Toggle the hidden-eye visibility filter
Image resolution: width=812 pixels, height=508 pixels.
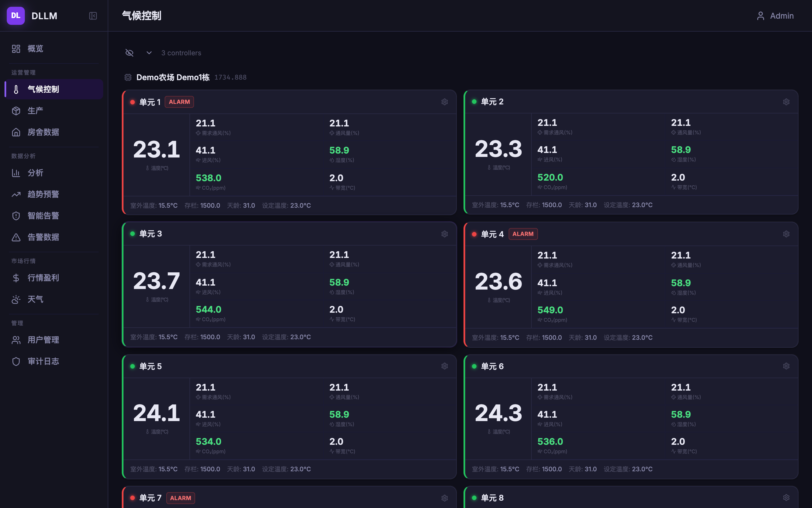pos(129,53)
